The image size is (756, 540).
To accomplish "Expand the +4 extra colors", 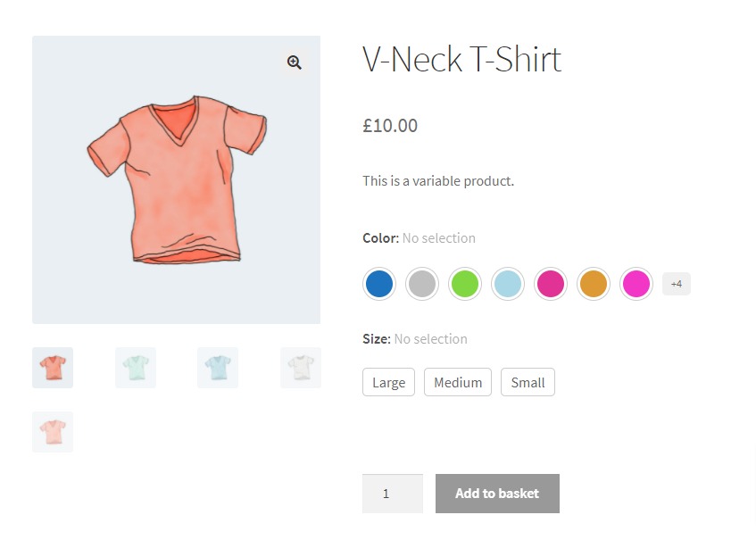I will 676,283.
